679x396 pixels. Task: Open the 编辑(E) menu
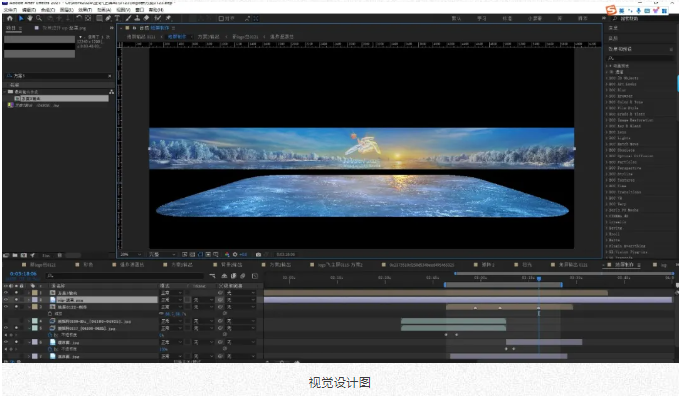[x=29, y=10]
